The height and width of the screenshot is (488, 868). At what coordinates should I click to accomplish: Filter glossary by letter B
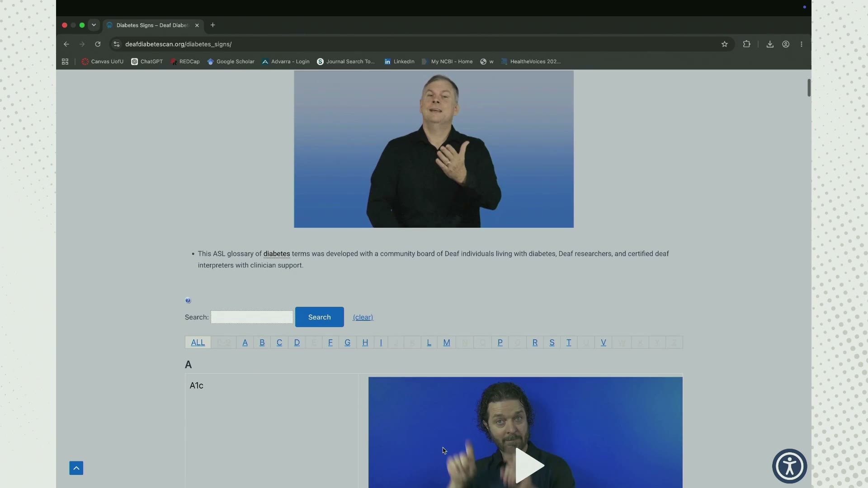[262, 343]
